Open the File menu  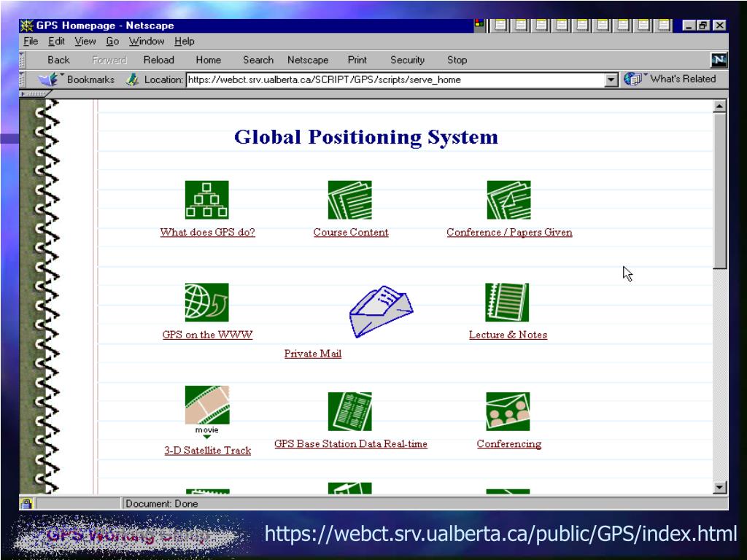pos(31,42)
